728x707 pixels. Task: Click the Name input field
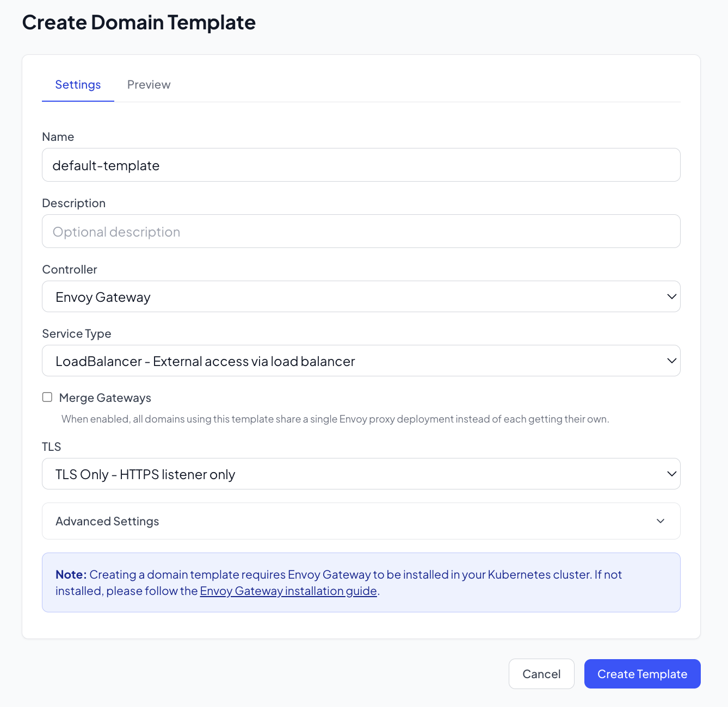pyautogui.click(x=361, y=165)
